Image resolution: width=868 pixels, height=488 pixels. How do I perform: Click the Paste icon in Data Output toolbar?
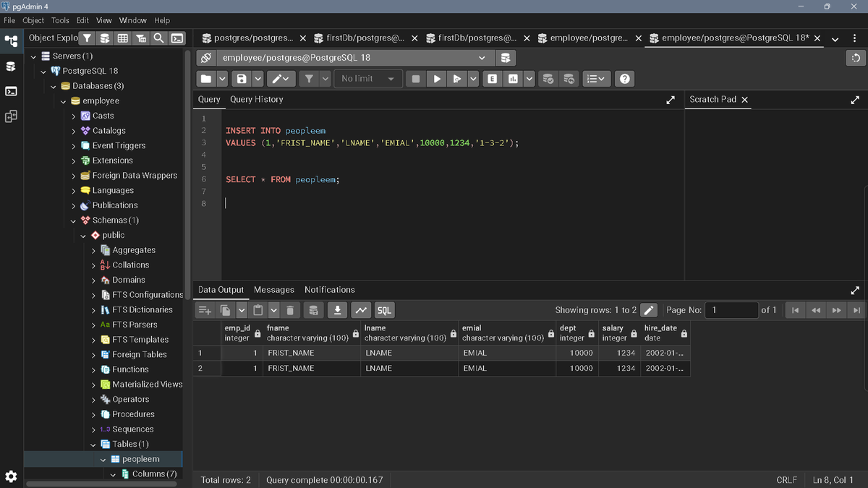[258, 310]
